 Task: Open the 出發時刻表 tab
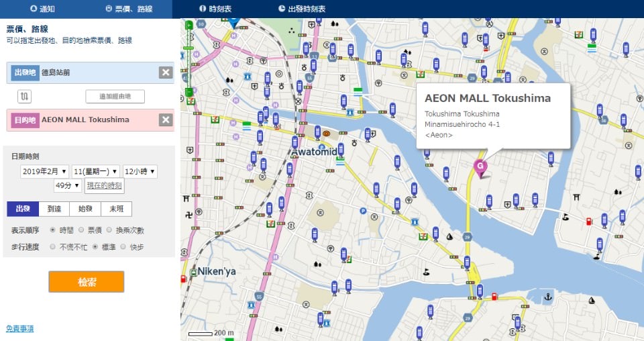(301, 9)
